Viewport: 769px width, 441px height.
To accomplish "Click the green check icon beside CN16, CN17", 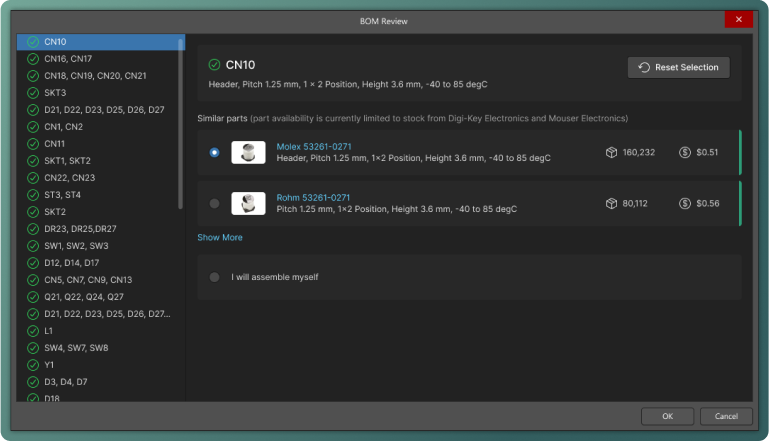I will pyautogui.click(x=33, y=59).
